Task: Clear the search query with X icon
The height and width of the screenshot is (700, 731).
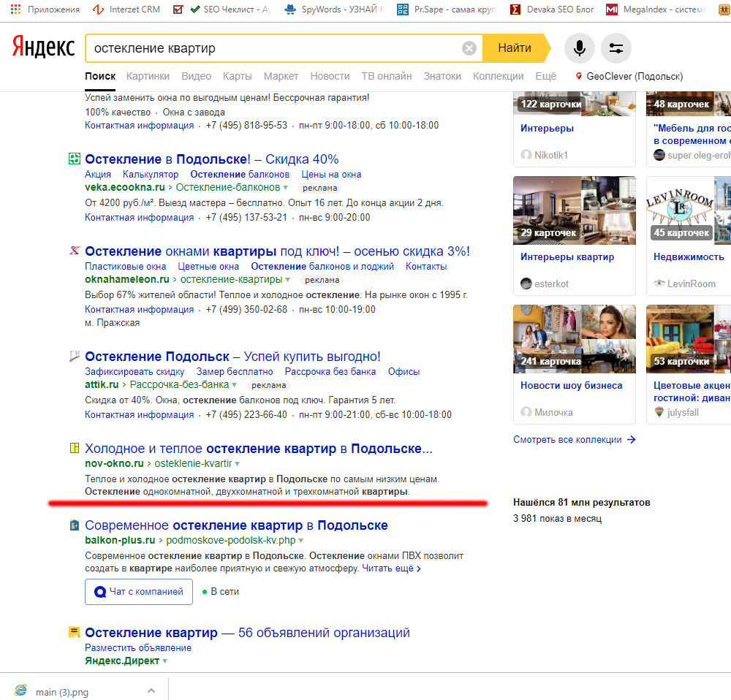Action: pyautogui.click(x=469, y=48)
